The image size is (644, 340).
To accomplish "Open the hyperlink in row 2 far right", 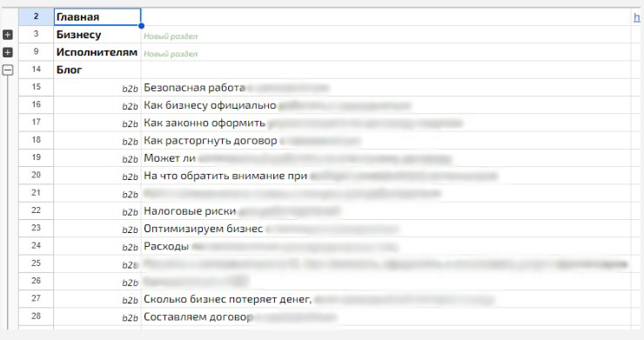I will 637,17.
